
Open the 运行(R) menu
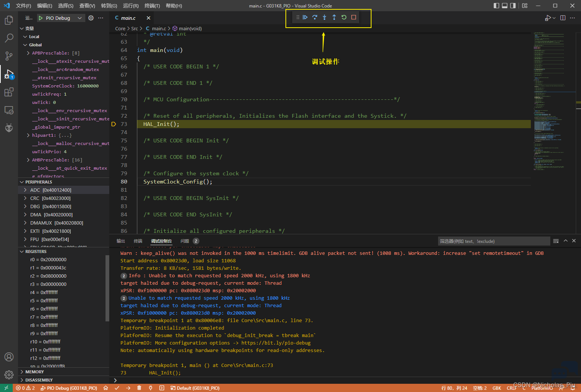click(x=131, y=6)
